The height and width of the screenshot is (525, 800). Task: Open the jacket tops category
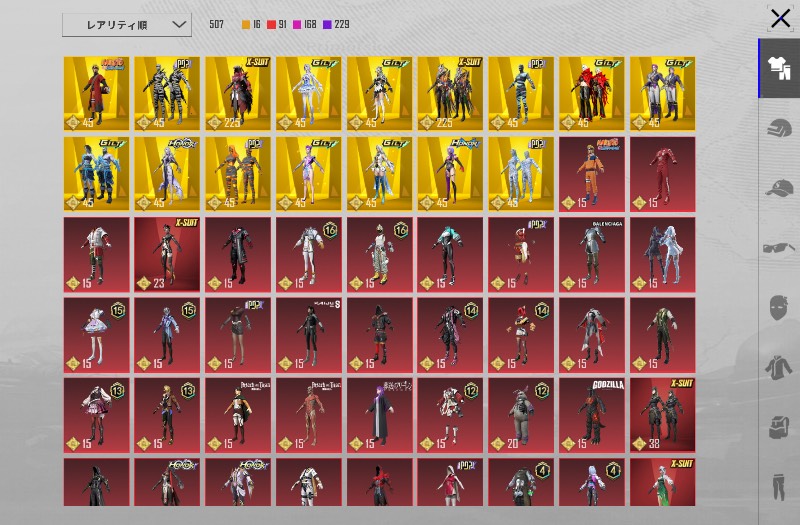click(779, 367)
